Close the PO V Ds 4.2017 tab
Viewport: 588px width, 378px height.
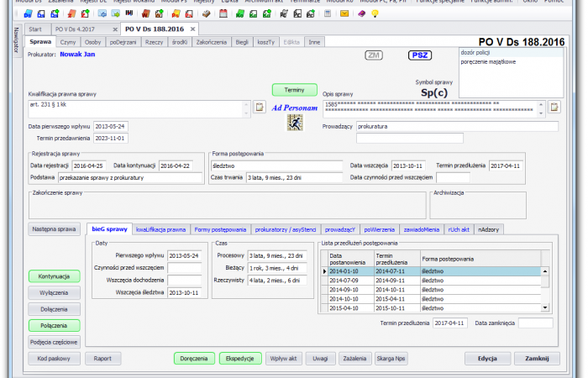point(115,29)
